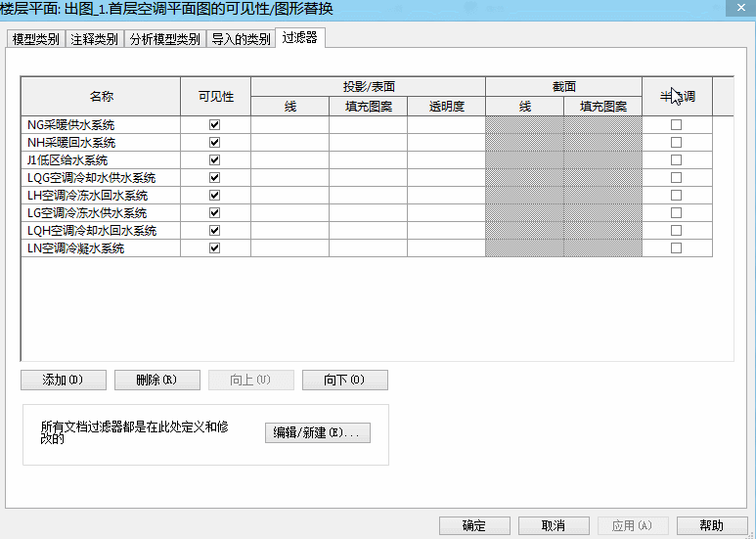Click projection line cell for NG采暖供水系统
The image size is (756, 539).
[x=289, y=125]
